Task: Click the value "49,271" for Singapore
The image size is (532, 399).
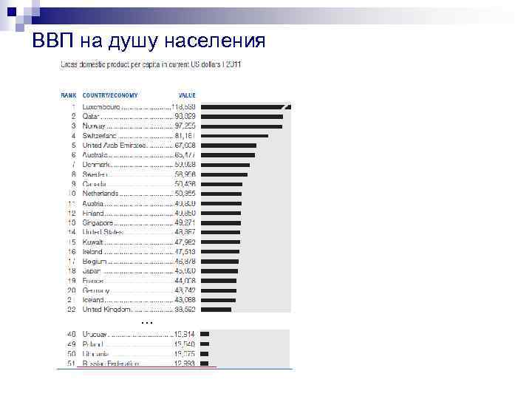Action: [185, 223]
